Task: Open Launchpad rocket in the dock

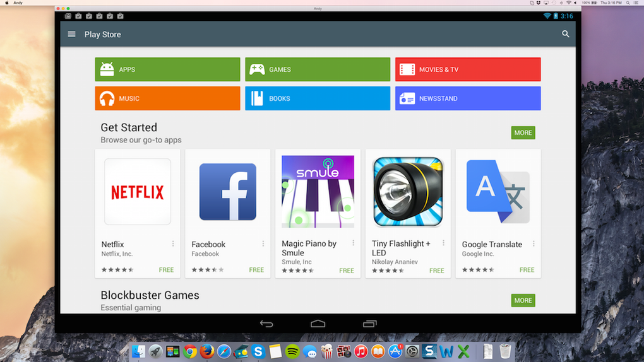Action: pyautogui.click(x=156, y=351)
